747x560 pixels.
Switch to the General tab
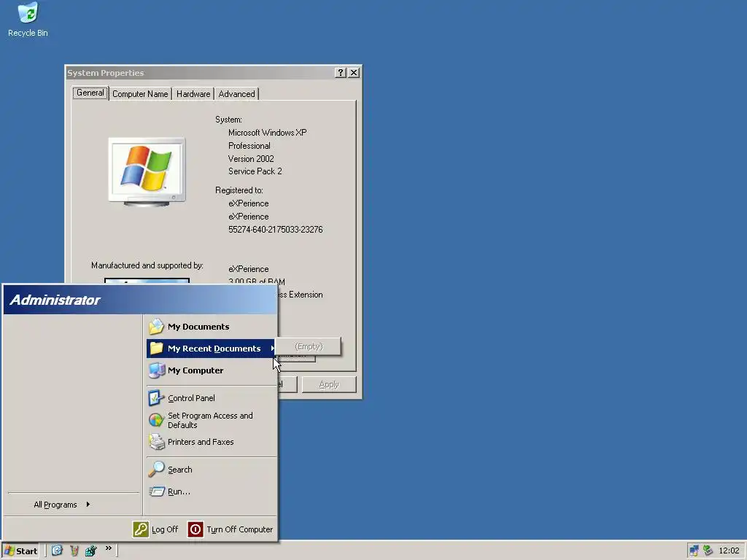coord(90,93)
